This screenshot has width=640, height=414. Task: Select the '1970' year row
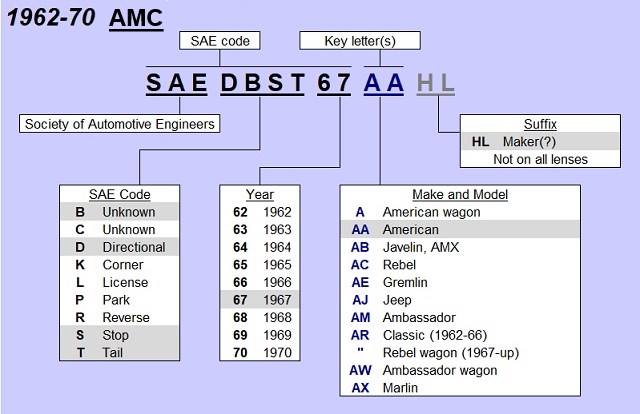[260, 352]
